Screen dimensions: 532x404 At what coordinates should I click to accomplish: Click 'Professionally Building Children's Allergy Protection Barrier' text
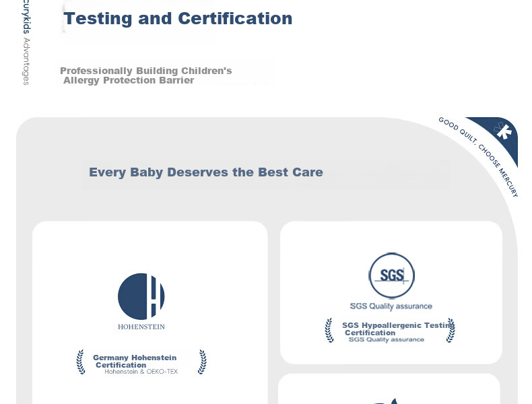146,75
